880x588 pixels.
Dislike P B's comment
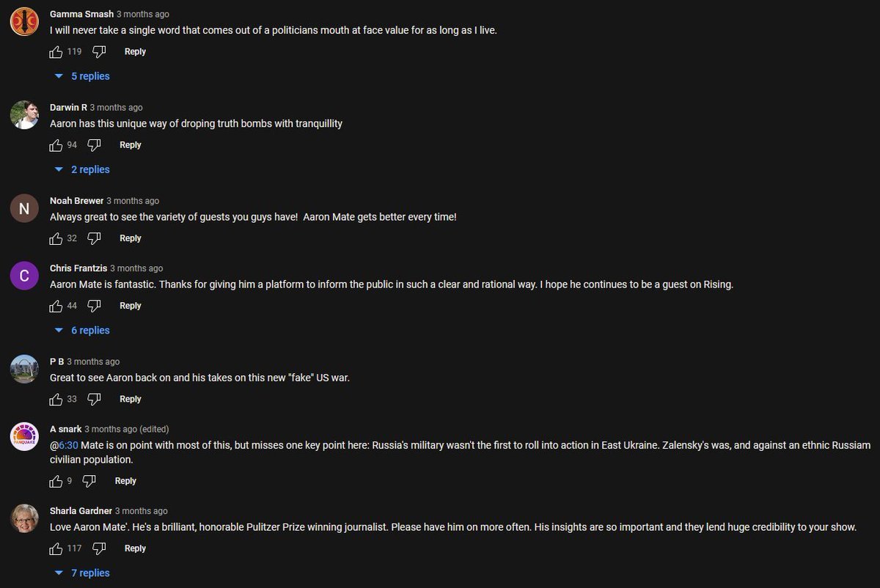94,400
